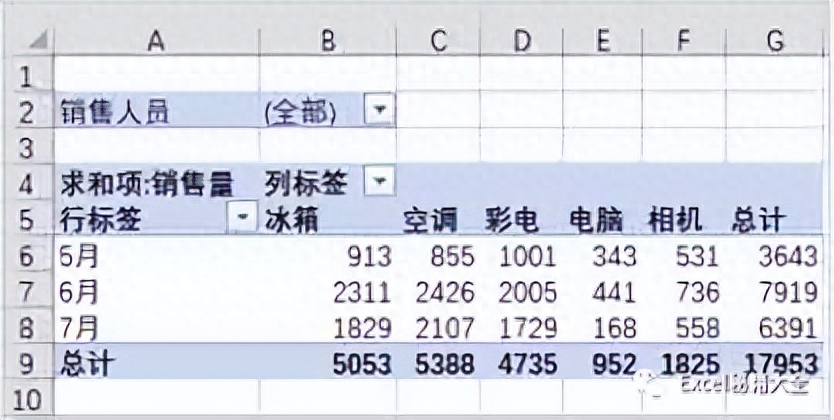834x420 pixels.
Task: Click the cell with value 343
Action: pos(602,256)
